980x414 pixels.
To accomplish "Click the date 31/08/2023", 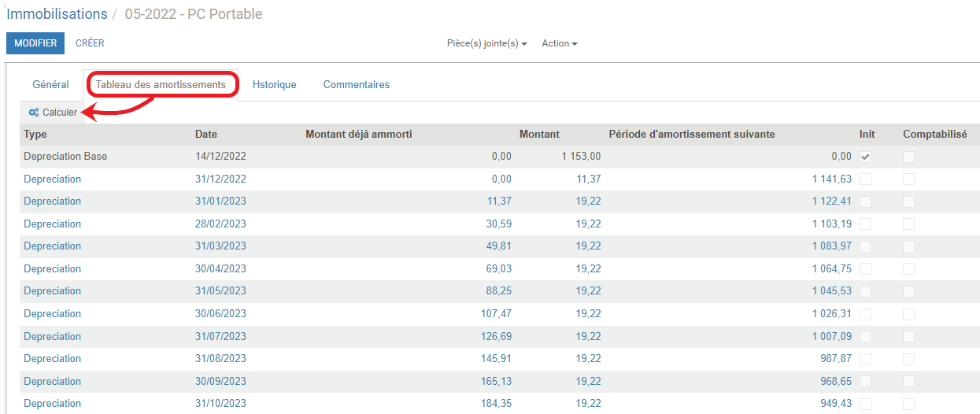I will pyautogui.click(x=220, y=359).
